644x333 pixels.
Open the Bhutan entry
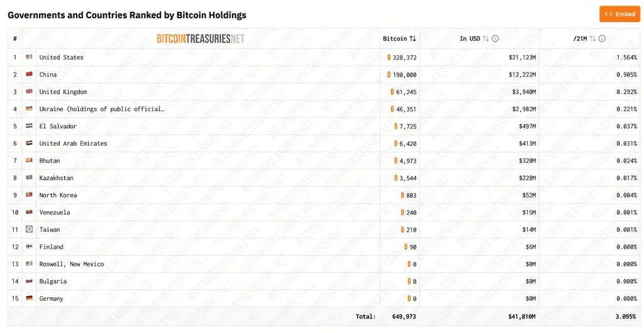click(x=50, y=161)
